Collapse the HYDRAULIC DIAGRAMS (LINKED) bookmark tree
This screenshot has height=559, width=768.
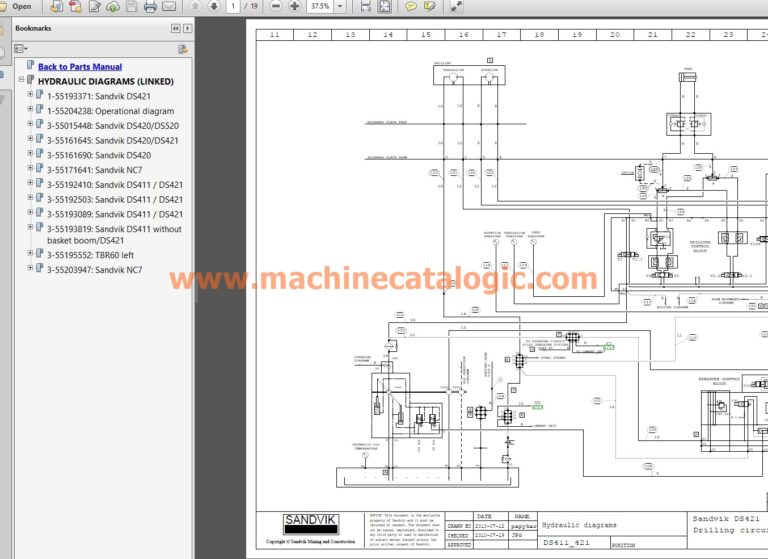coord(21,81)
